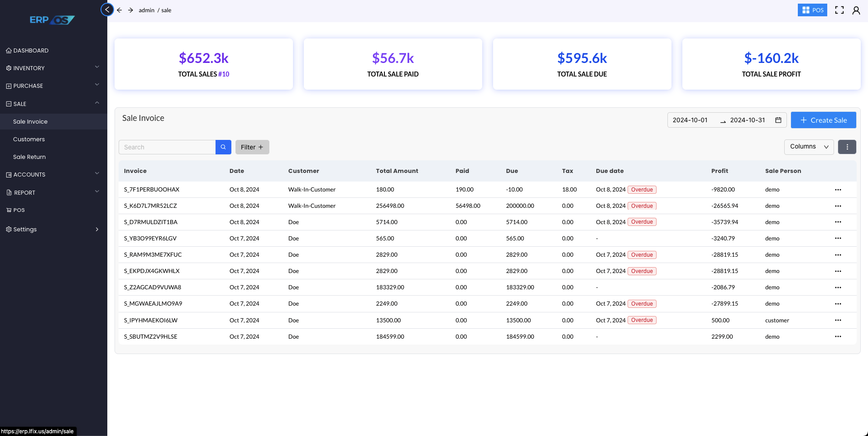
Task: Open invoice S_K6D7L7MR52LCZ
Action: click(150, 206)
